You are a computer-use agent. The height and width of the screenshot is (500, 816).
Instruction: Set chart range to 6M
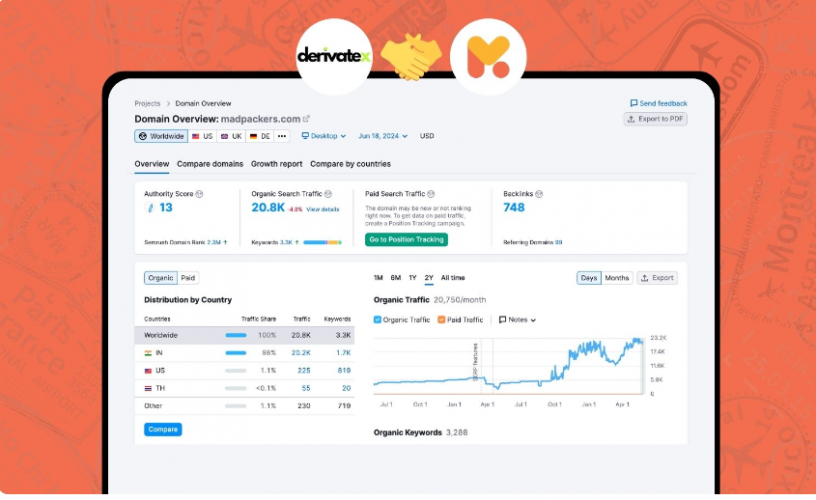396,278
